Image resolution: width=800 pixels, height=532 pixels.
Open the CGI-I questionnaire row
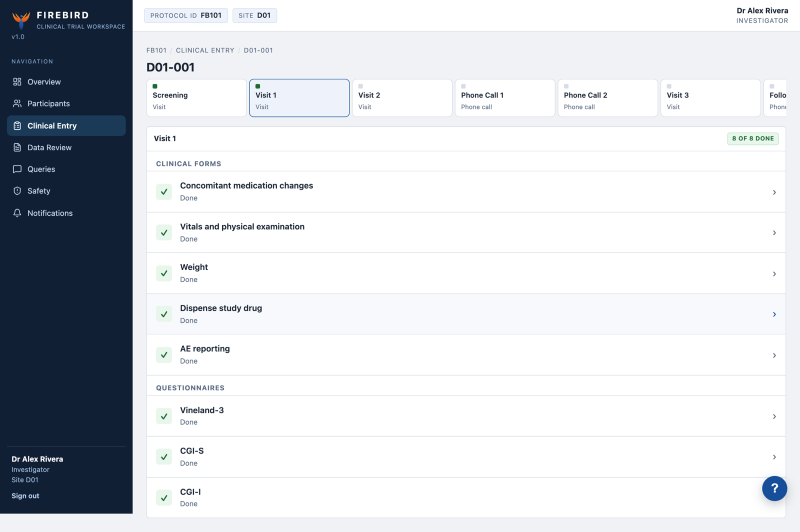click(x=466, y=498)
